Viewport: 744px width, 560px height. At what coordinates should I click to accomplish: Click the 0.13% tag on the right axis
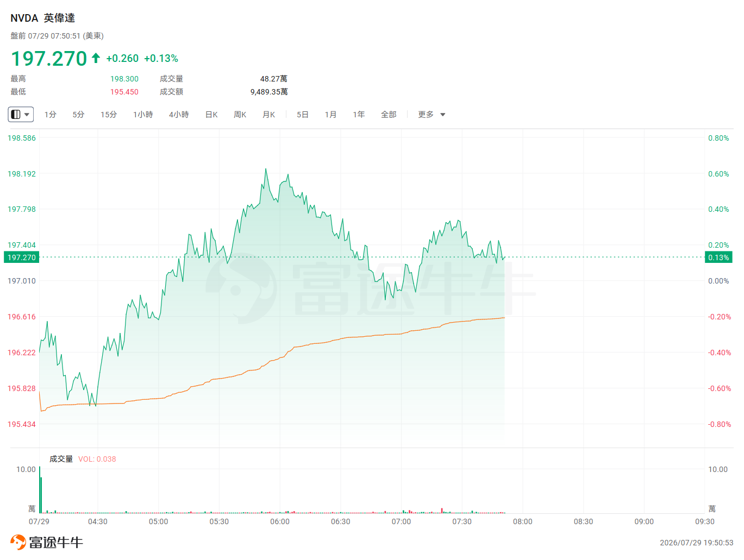tap(718, 257)
